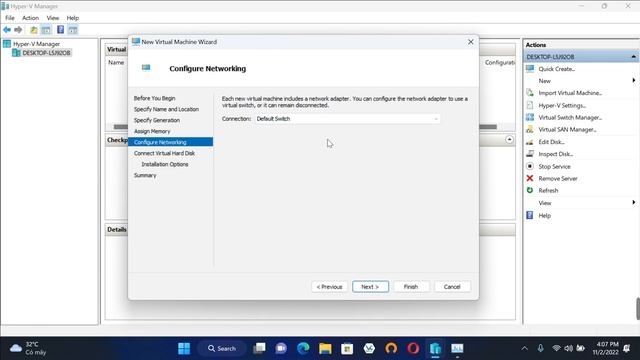Go to Assign Memory step

(x=152, y=131)
